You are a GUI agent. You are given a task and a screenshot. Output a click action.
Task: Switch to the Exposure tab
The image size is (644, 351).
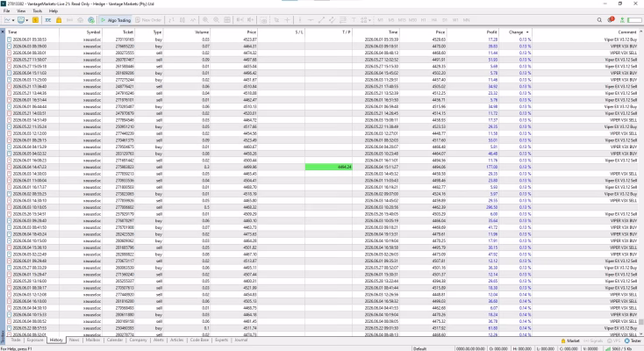coord(35,340)
